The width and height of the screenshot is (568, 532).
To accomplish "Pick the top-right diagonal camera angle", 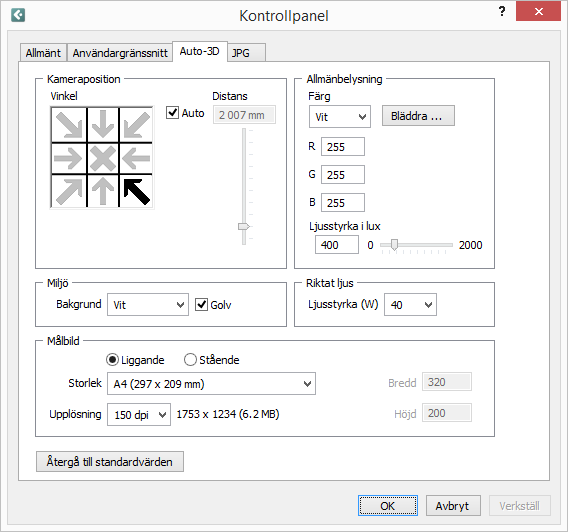I will tap(136, 125).
